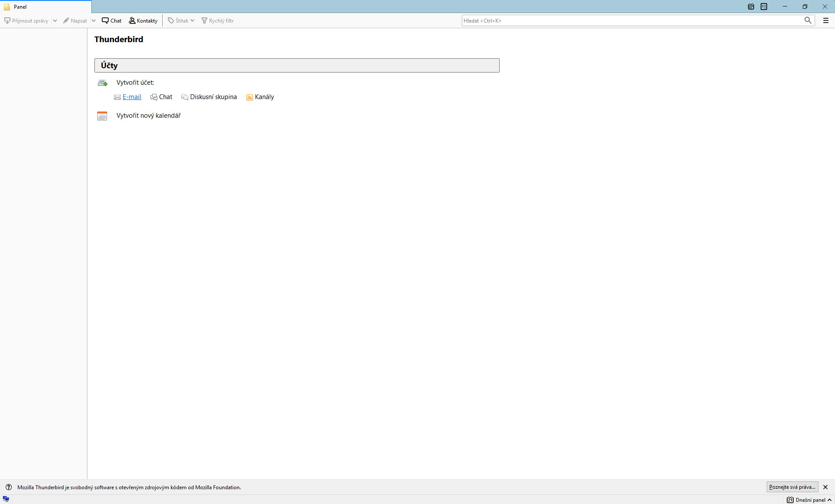Click the magnifier search icon
This screenshot has width=835, height=504.
808,20
